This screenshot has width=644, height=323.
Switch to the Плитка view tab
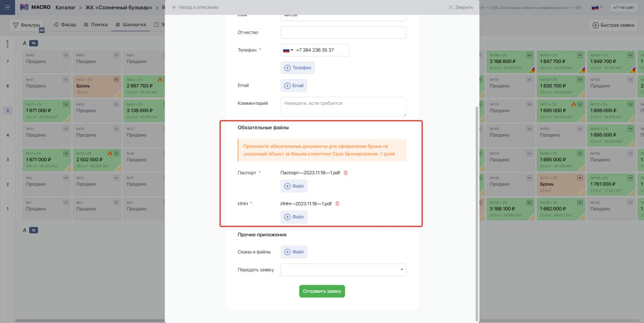pos(96,25)
